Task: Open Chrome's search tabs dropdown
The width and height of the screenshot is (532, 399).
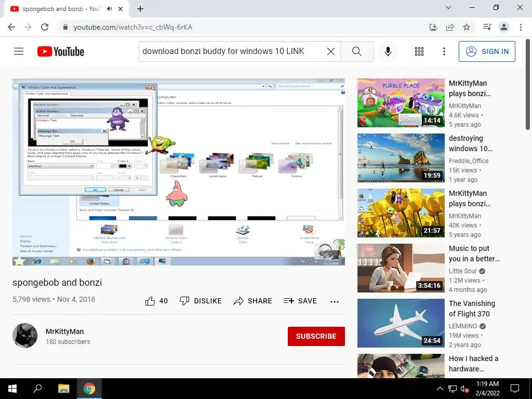Action: point(448,7)
